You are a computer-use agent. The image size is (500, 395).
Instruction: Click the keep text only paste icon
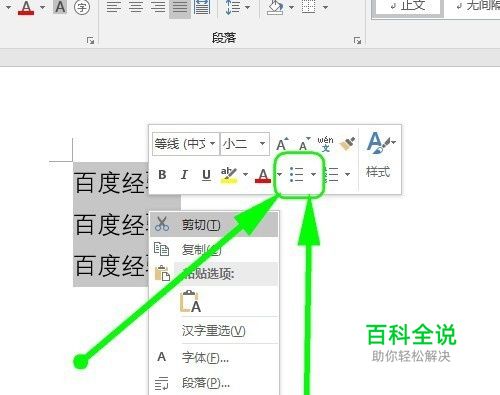[191, 302]
